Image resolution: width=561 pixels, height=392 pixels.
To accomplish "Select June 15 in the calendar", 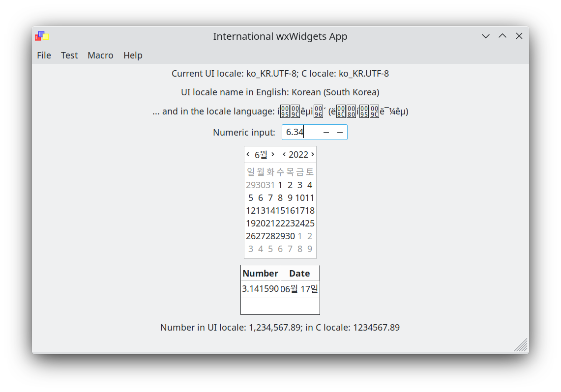I will coord(280,211).
